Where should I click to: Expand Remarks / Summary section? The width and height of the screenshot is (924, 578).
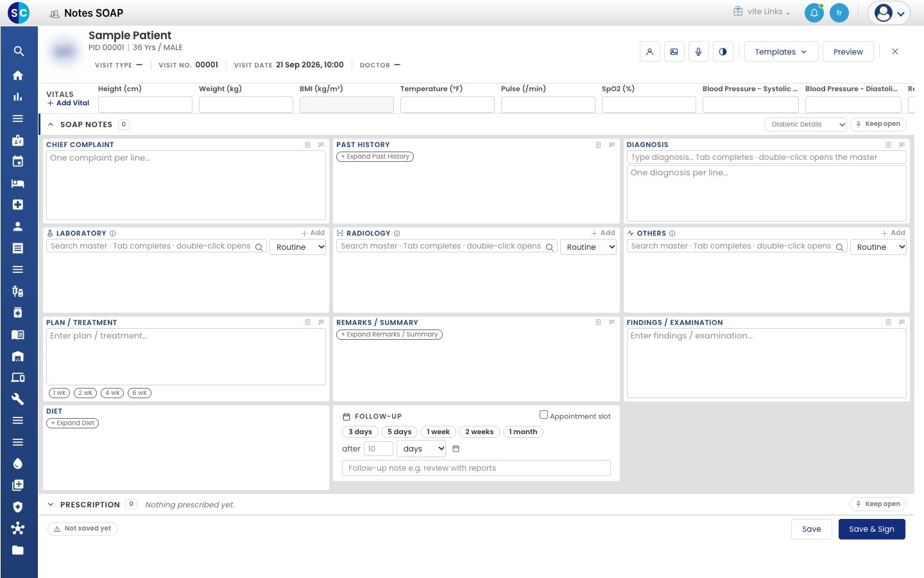coord(389,335)
